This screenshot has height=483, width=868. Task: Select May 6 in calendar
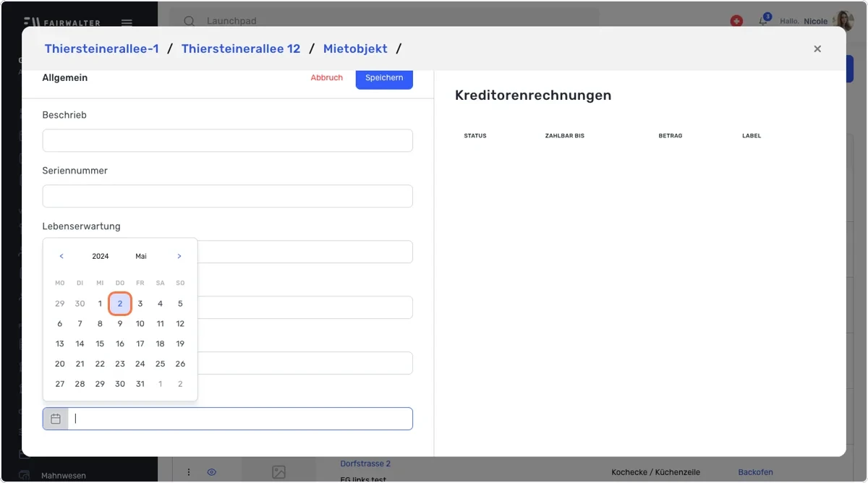click(60, 324)
